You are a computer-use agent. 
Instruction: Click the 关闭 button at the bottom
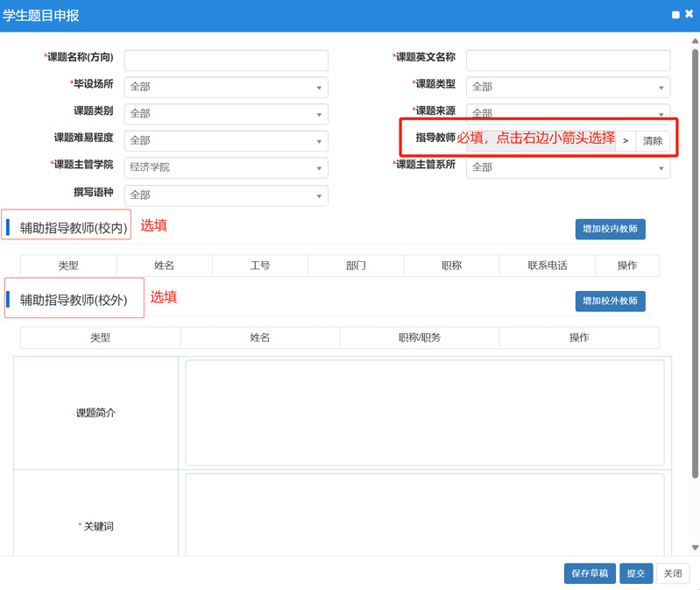672,573
